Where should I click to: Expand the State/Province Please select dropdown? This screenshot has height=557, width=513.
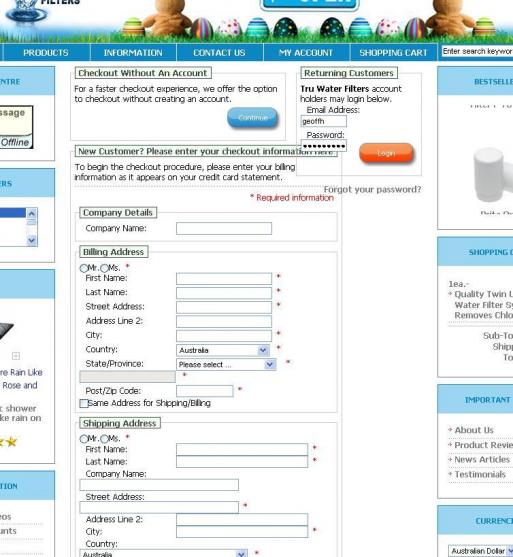click(226, 364)
